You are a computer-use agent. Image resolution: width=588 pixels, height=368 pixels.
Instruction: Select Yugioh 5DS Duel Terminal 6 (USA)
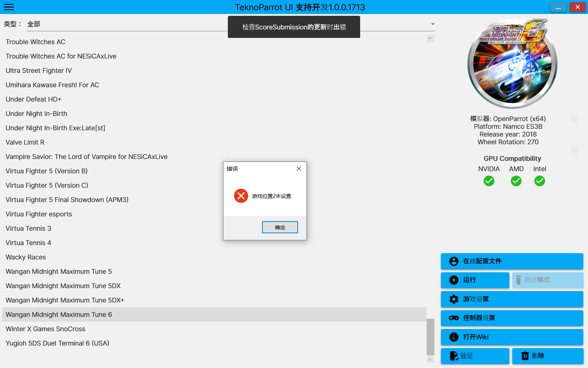tap(214, 343)
